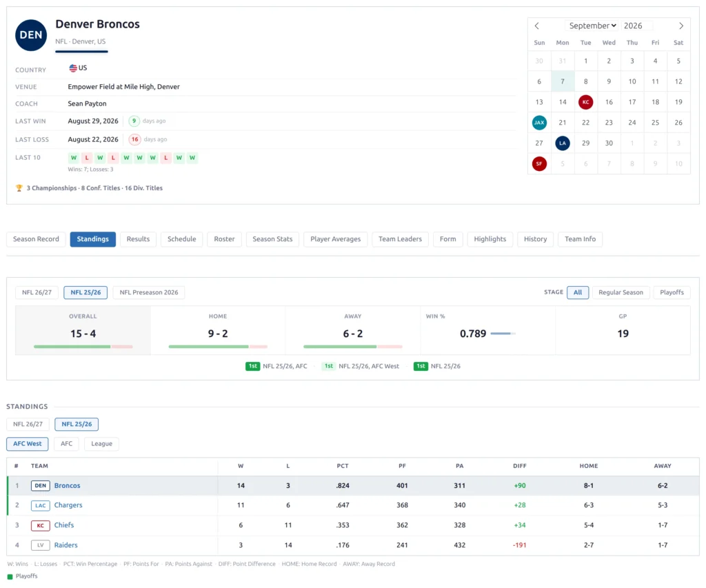Open the JAX game on the calendar
The height and width of the screenshot is (588, 706).
click(x=539, y=123)
